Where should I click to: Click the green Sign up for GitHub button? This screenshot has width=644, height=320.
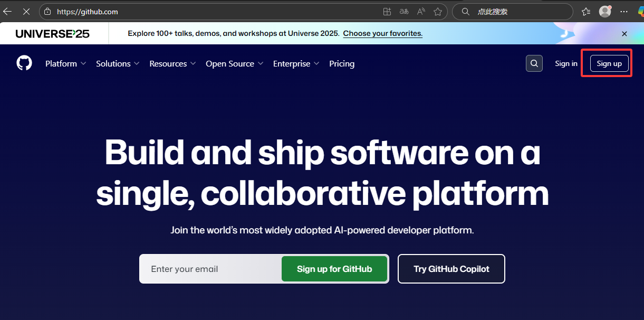(334, 269)
